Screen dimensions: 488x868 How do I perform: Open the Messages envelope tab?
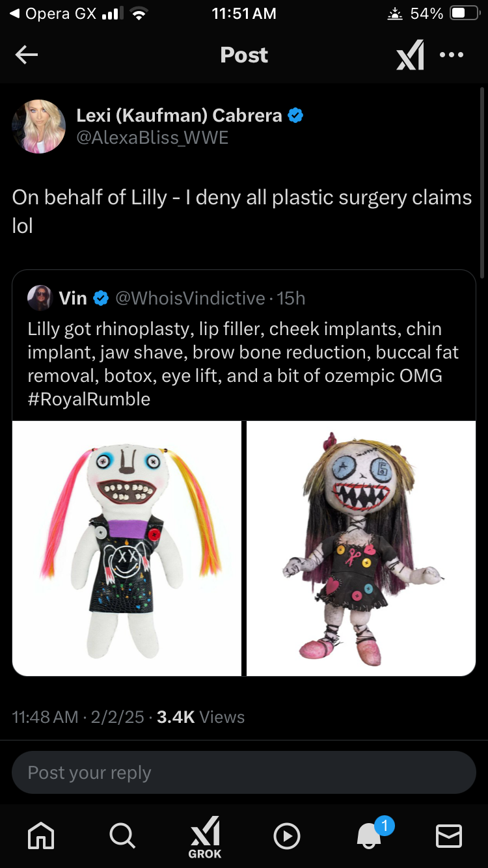coord(449,835)
